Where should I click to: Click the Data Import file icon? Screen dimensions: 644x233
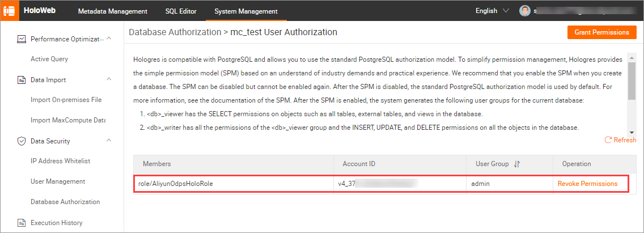22,80
